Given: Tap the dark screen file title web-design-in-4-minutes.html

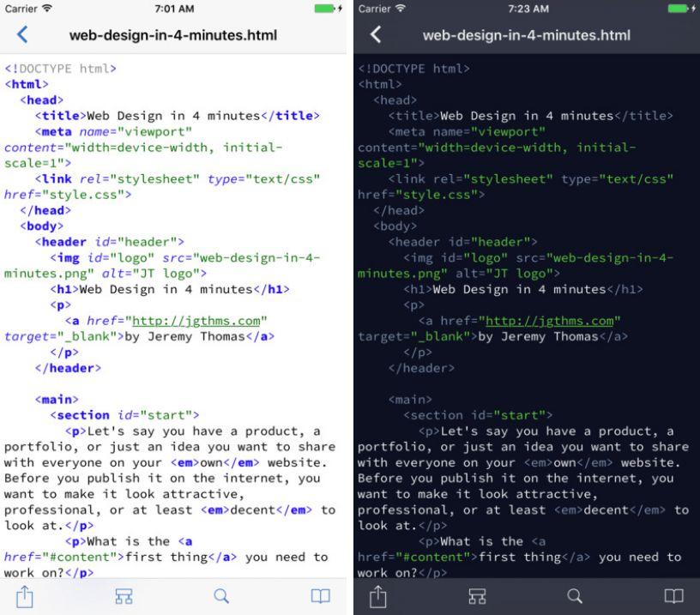Looking at the screenshot, I should click(x=527, y=35).
